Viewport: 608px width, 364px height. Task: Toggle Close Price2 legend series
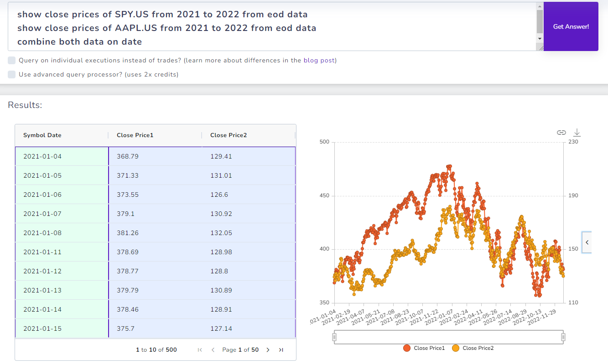[x=473, y=348]
